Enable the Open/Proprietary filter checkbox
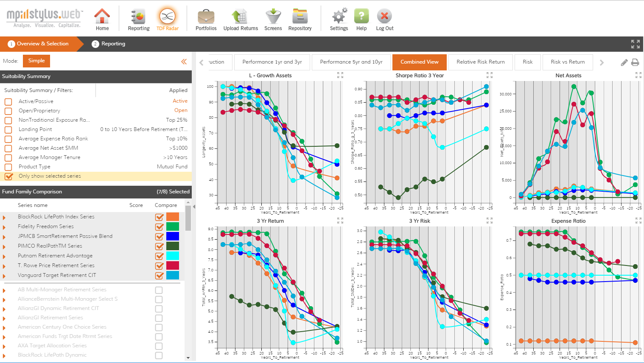The width and height of the screenshot is (644, 363). click(8, 111)
